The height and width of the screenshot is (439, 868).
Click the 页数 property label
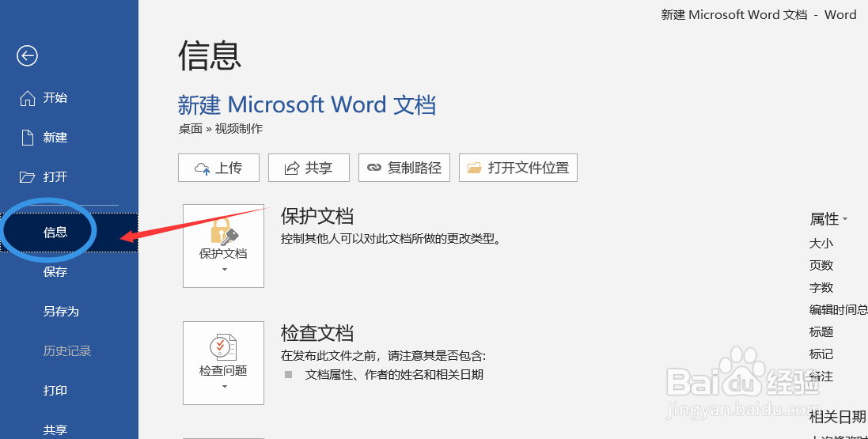[821, 266]
